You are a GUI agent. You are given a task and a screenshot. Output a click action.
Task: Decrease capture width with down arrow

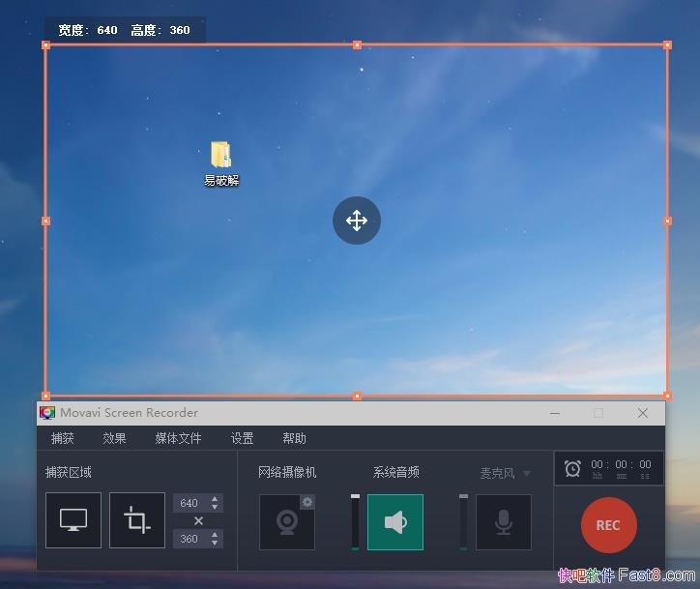(215, 508)
